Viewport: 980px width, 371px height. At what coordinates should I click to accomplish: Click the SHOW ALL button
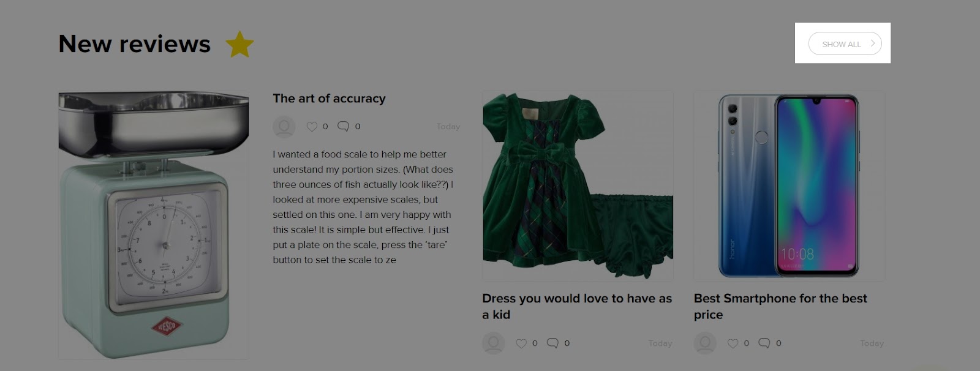coord(845,43)
